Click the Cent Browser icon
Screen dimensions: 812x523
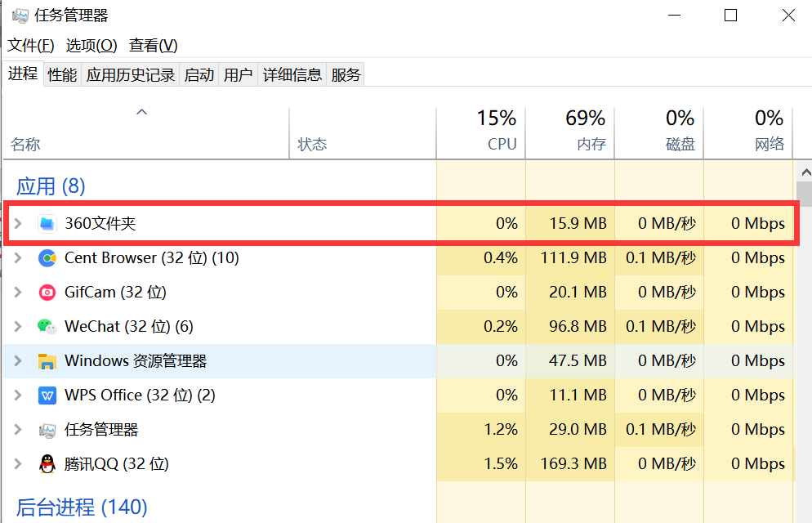[47, 258]
